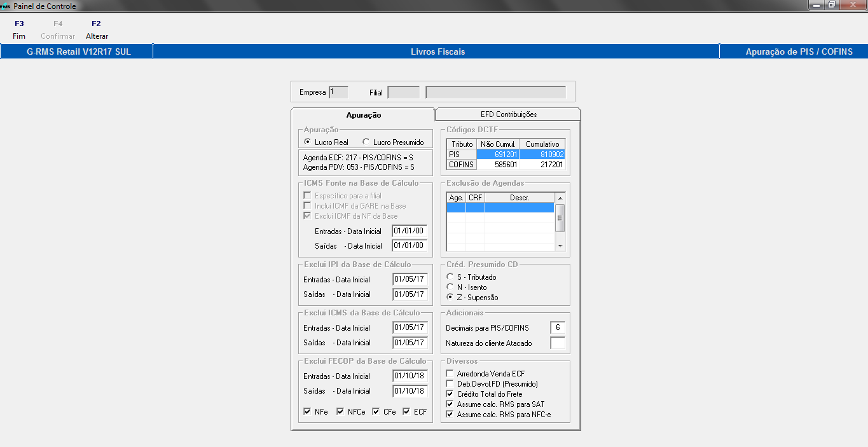Screen dimensions: 868x447
Task: Click the Agenda PDV: 053 text line
Action: 359,167
